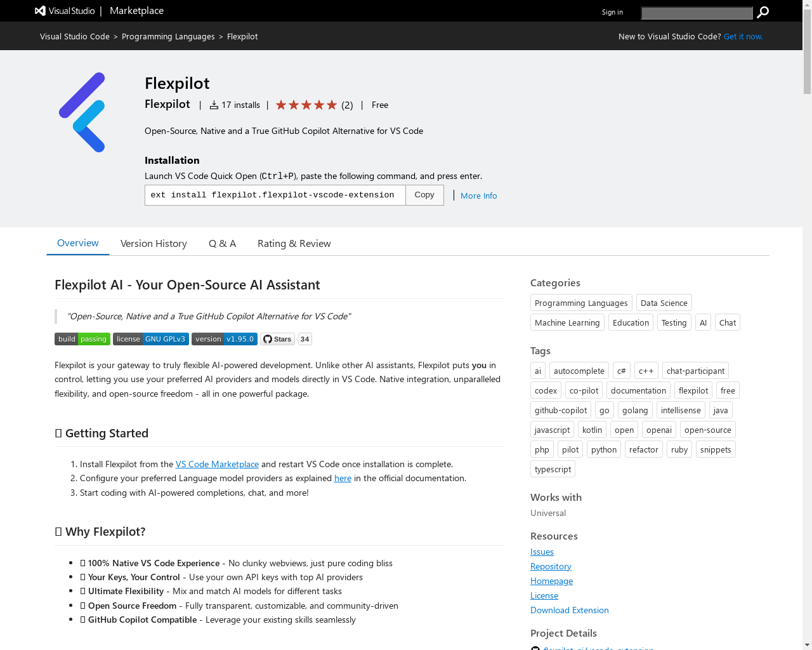Focus the marketplace search field
Image resolution: width=812 pixels, height=650 pixels.
(x=697, y=13)
